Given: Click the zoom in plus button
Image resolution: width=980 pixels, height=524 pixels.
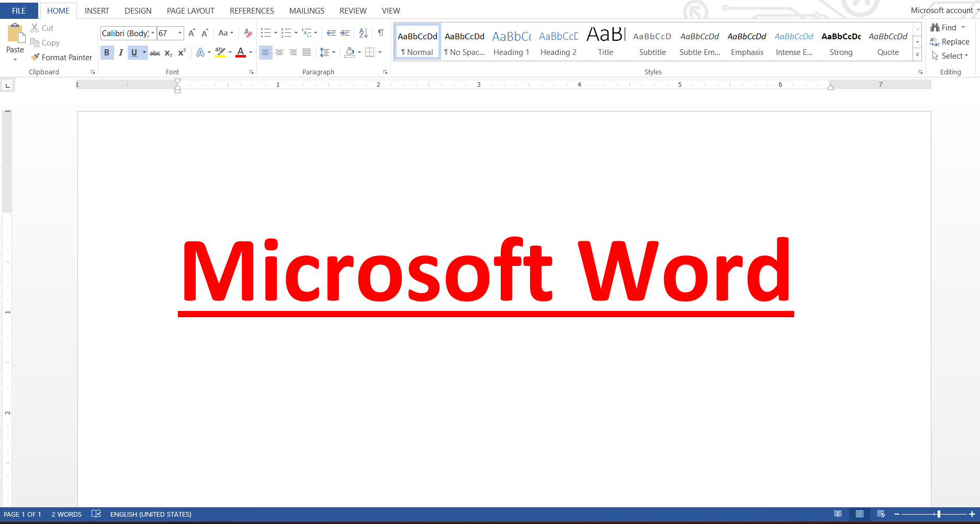Looking at the screenshot, I should pos(972,514).
